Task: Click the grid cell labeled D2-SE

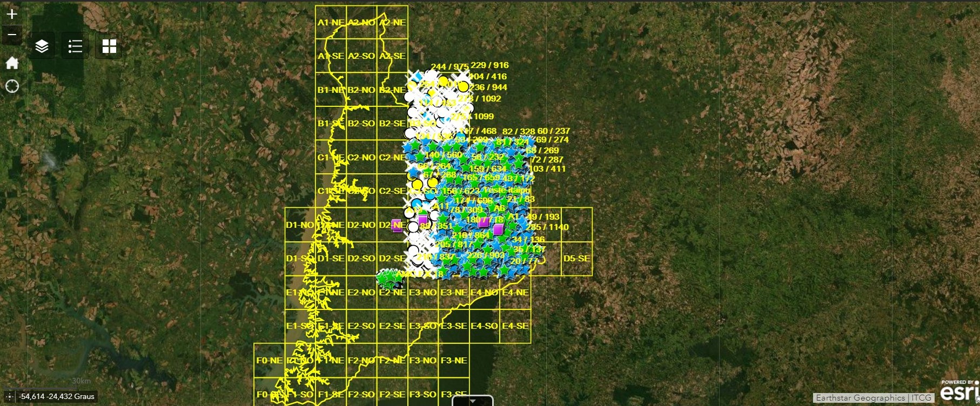Action: click(x=392, y=259)
